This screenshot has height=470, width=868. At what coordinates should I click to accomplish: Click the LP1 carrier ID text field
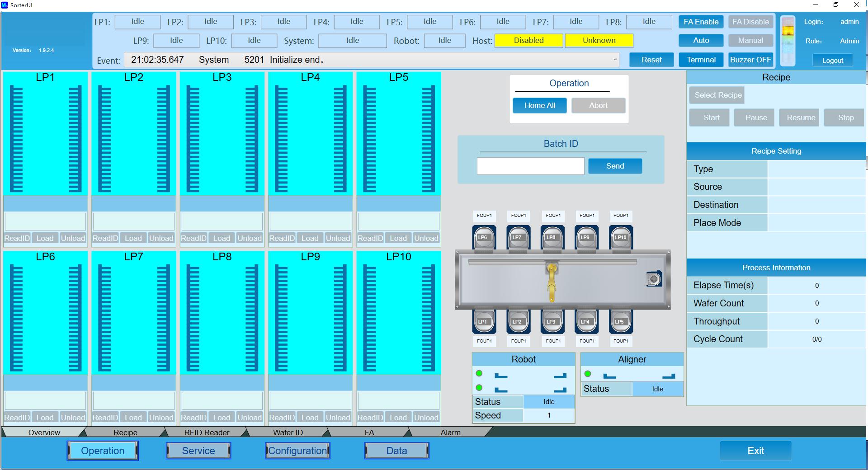coord(45,221)
